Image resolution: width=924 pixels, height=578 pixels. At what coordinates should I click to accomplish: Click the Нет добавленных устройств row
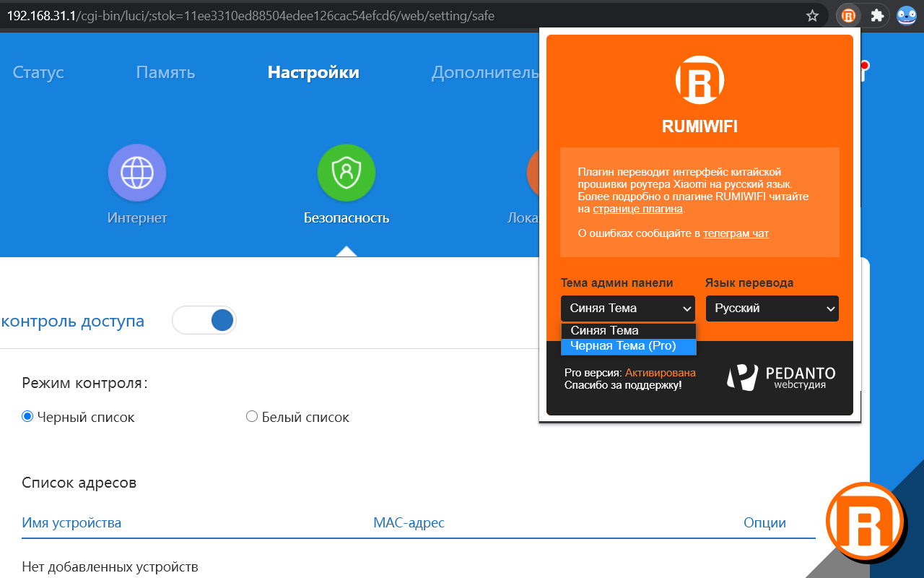[x=110, y=567]
